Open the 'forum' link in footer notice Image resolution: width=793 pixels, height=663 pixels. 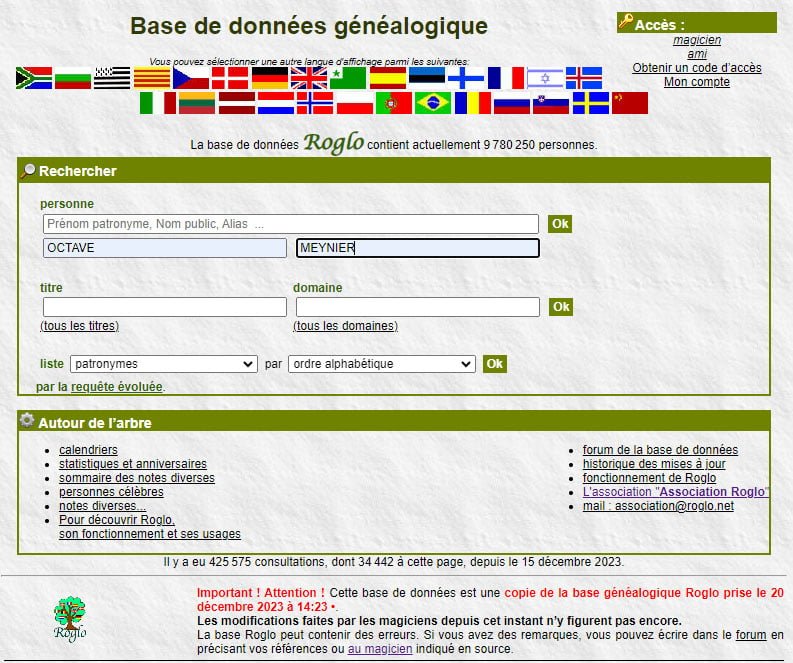click(x=751, y=635)
